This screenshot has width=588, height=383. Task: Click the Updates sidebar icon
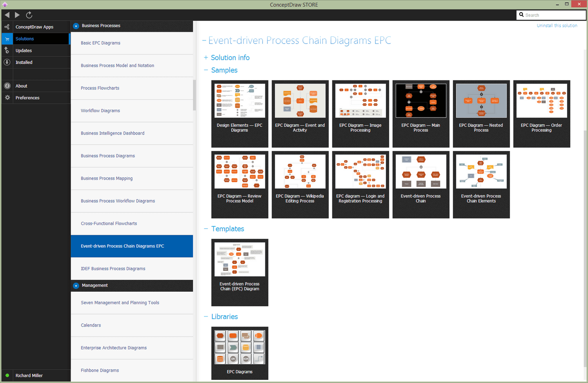coord(7,51)
